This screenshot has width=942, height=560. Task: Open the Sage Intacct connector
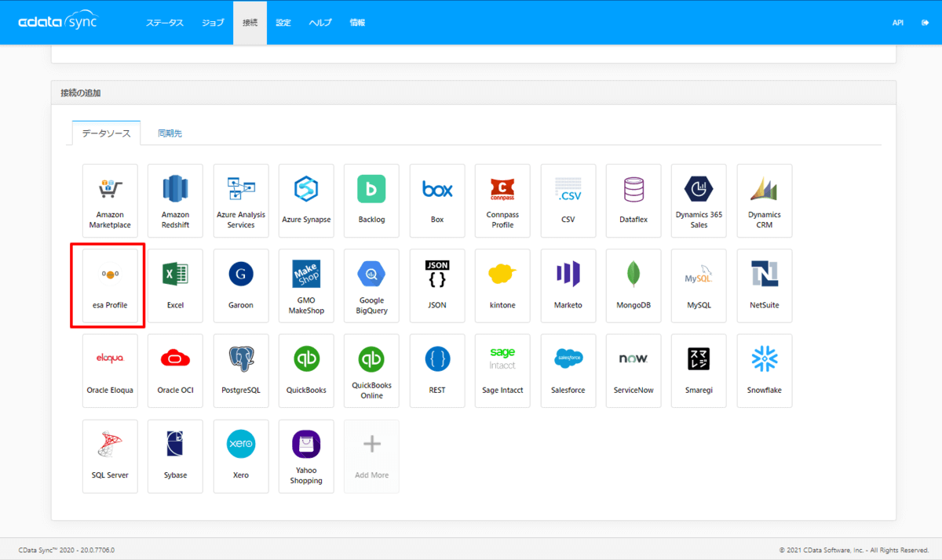[502, 371]
